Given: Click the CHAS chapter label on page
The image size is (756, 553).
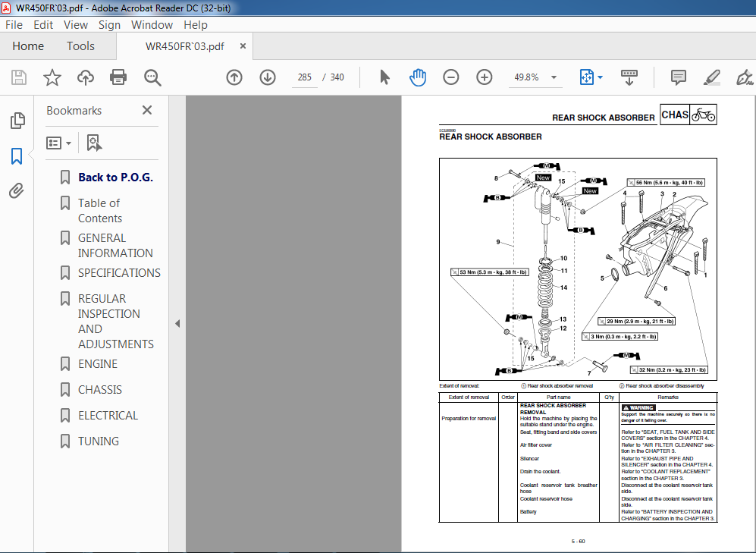Looking at the screenshot, I should tap(675, 115).
